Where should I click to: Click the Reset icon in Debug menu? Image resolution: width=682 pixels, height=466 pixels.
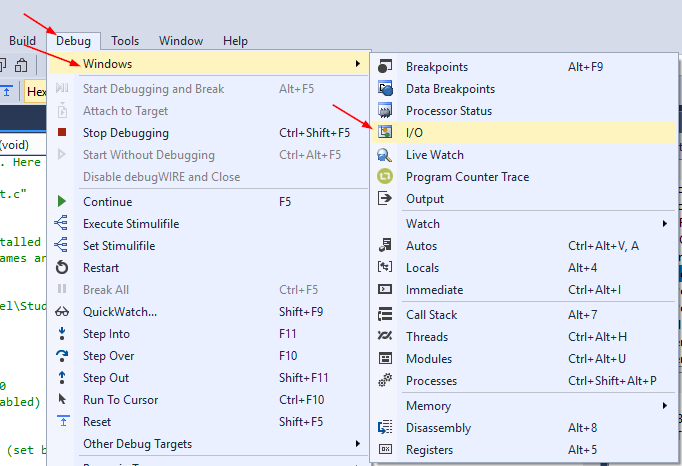click(x=64, y=421)
